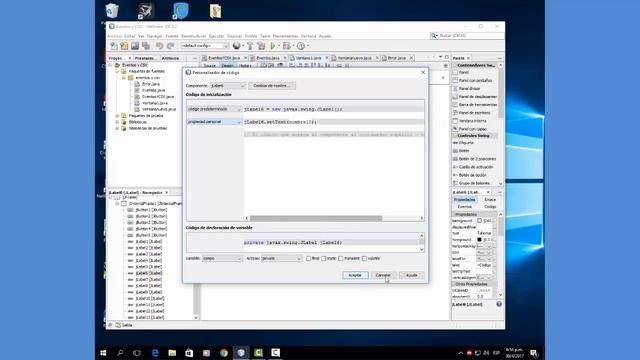640x360 pixels.
Task: Open the código predeterminado dropdown
Action: tap(214, 109)
